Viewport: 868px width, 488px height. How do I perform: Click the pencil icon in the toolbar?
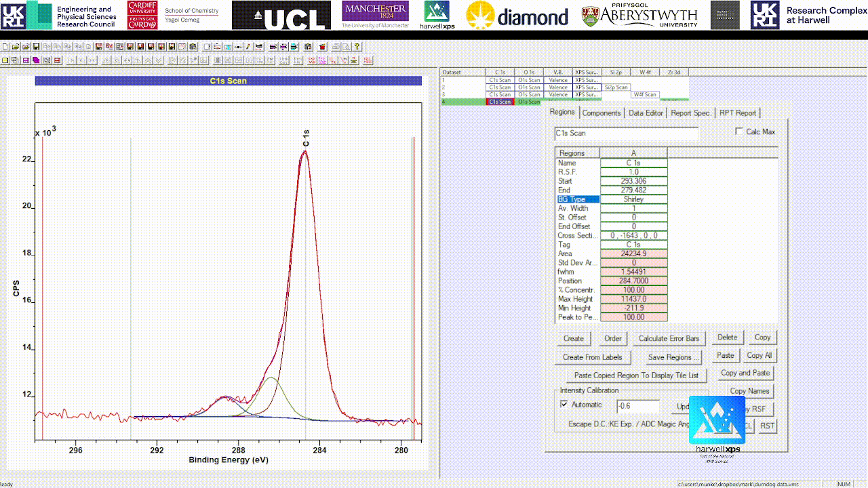pos(248,47)
